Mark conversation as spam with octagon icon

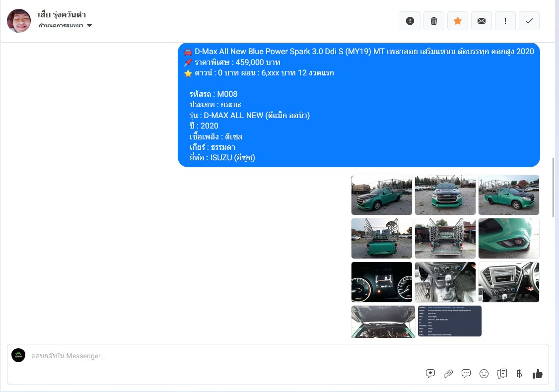(410, 21)
